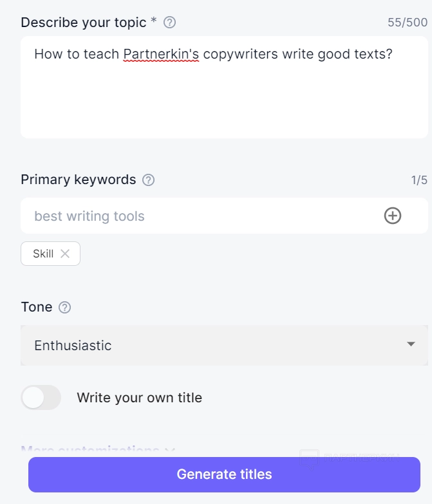Screen dimensions: 432x504
Task: Click the Tone help question-mark icon
Action: (x=64, y=308)
